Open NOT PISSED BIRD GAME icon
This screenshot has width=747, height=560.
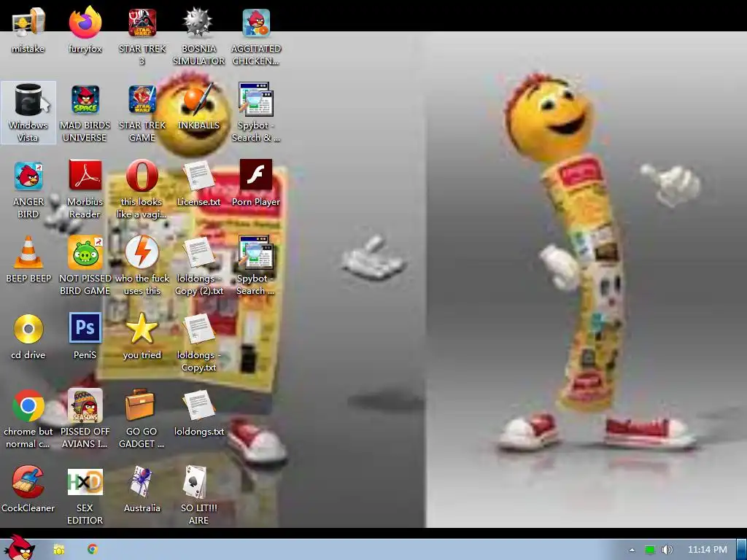pyautogui.click(x=85, y=252)
